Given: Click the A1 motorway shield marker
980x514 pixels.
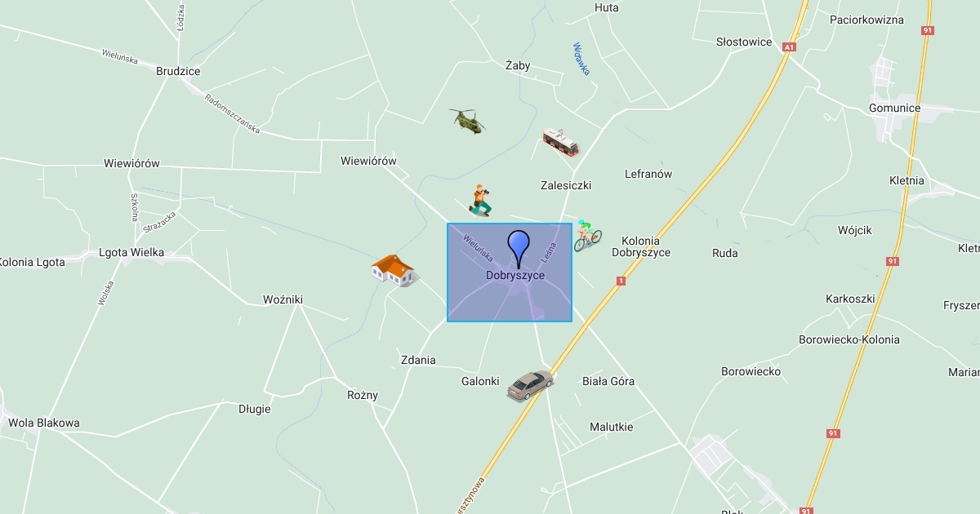Looking at the screenshot, I should [788, 47].
